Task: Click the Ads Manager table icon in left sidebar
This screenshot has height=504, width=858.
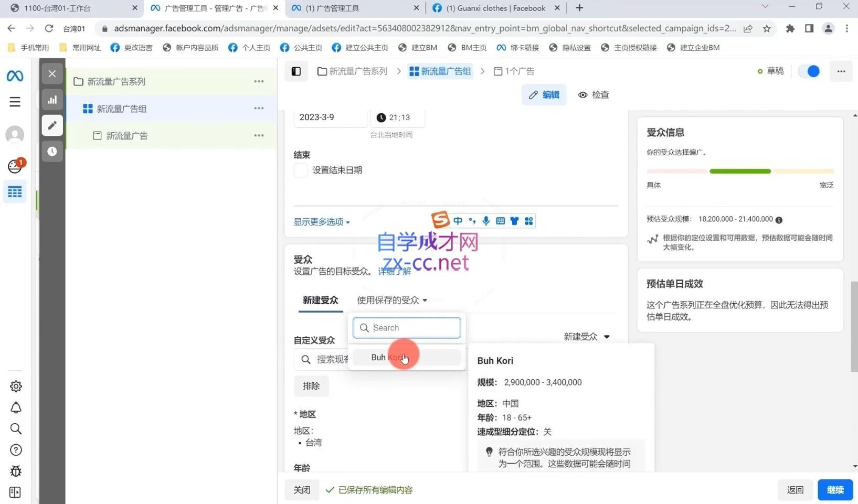Action: (15, 192)
